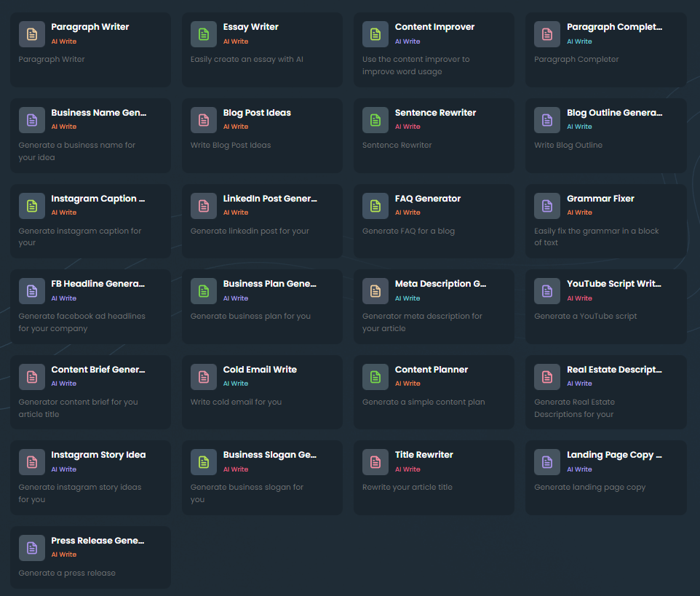Click AI Write tag under Paragraph Completer
The image size is (700, 596).
[x=579, y=41]
